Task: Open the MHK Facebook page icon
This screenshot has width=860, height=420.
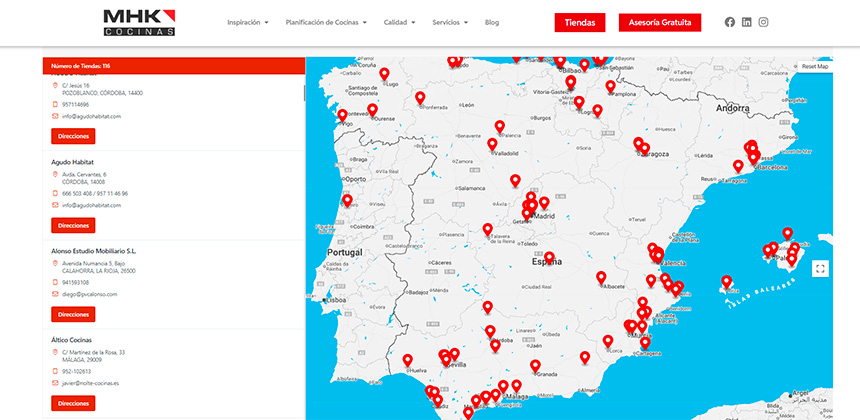Action: [x=729, y=22]
